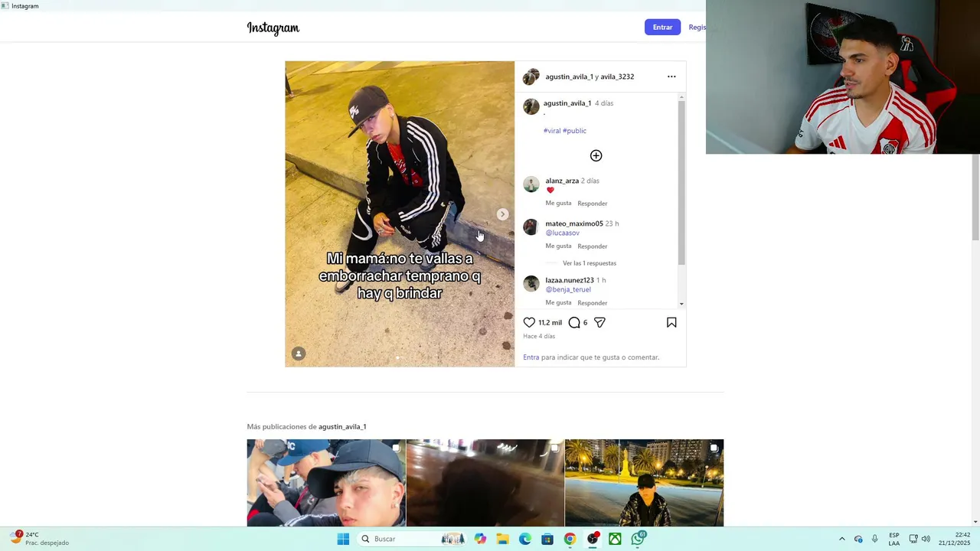Like the post with the heart icon

529,323
